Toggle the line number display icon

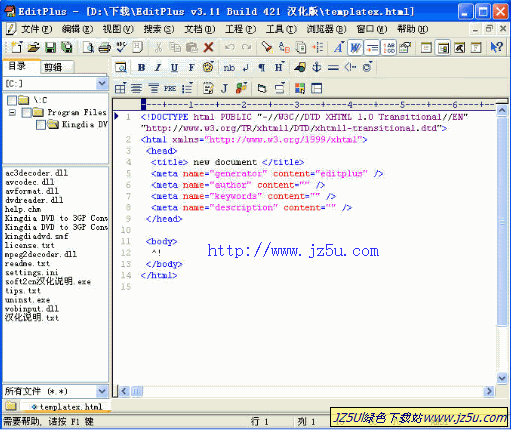pos(389,48)
